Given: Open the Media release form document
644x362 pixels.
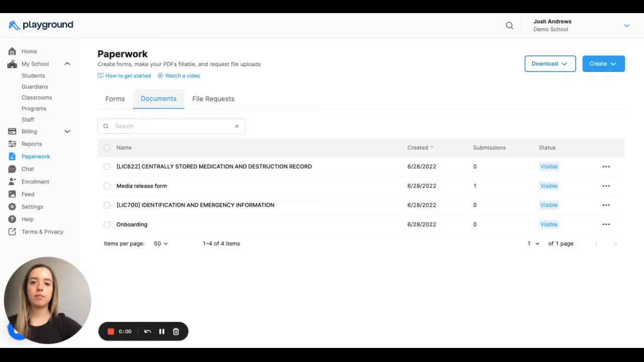Looking at the screenshot, I should [x=142, y=186].
